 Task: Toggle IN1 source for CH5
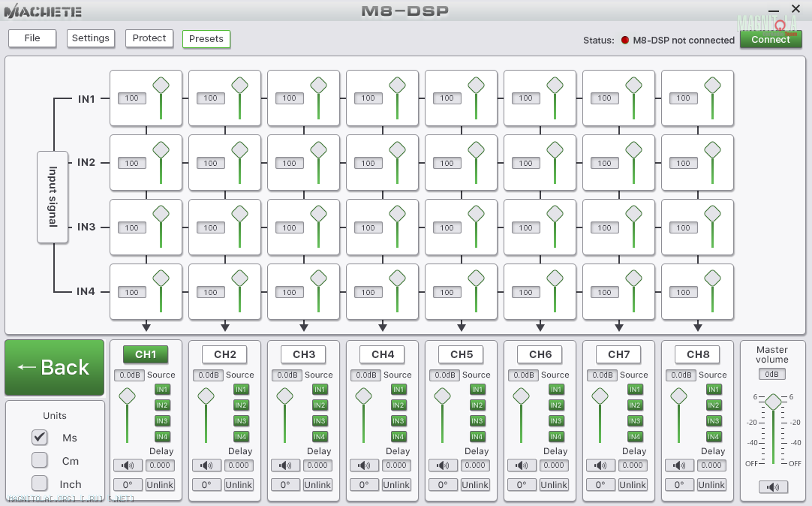click(x=477, y=390)
